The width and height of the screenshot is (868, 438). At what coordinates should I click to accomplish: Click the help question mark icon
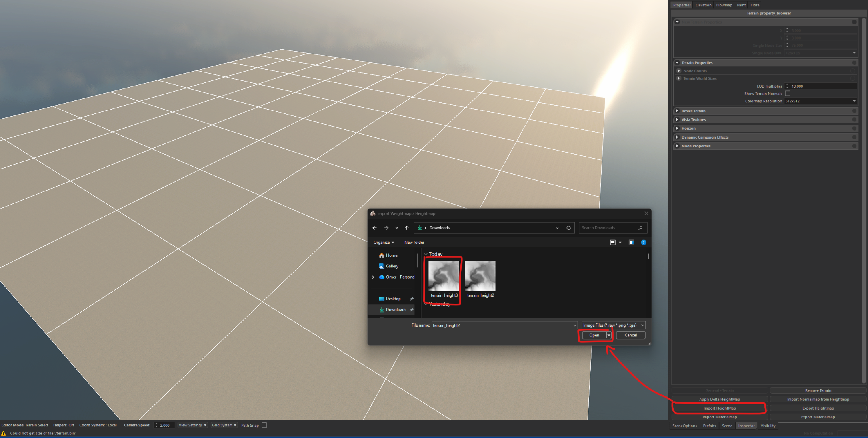click(644, 243)
